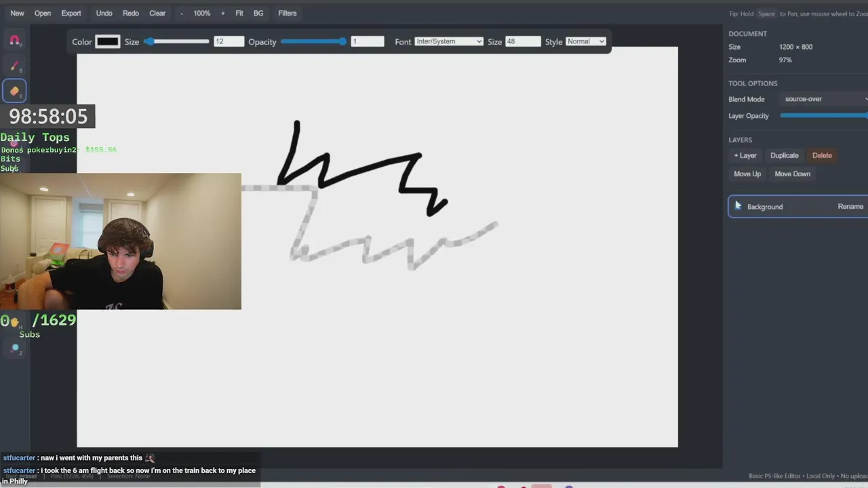Adjust the tool Opacity slider
Image resolution: width=868 pixels, height=488 pixels.
pos(314,41)
